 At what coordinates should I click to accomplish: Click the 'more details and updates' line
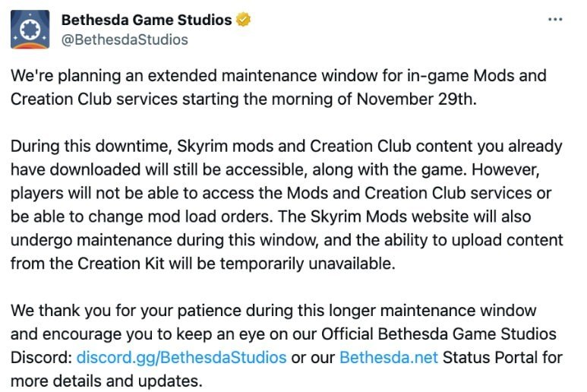click(x=106, y=381)
